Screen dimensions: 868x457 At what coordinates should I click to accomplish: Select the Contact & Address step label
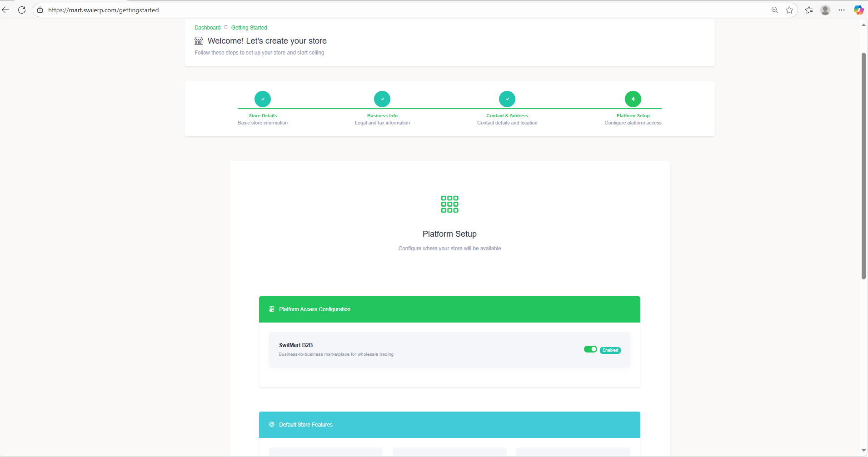tap(507, 116)
